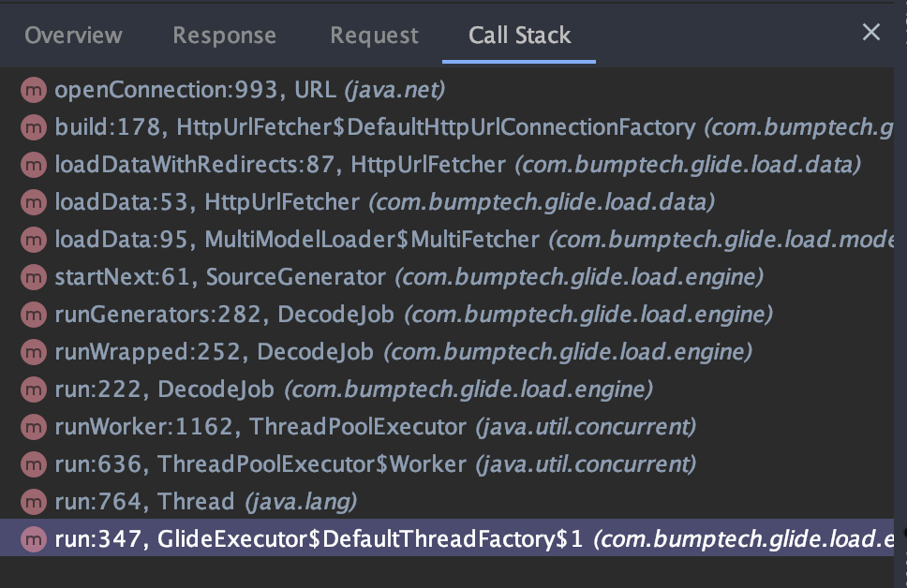Select the runWrapped:252, DecodeJob frame

[447, 352]
